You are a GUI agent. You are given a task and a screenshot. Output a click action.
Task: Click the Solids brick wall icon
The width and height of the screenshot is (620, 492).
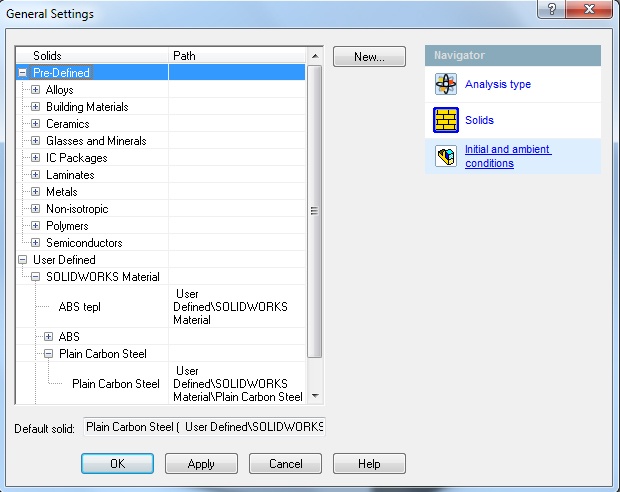(446, 120)
